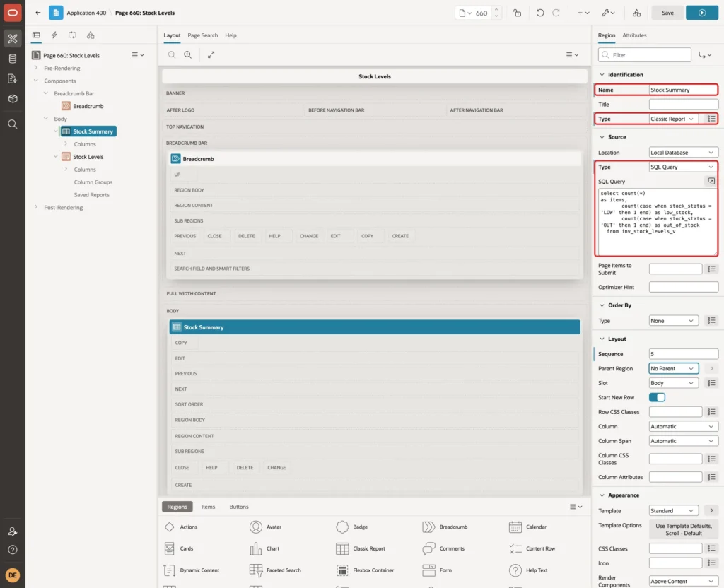Viewport: 724px width, 588px height.
Task: Click the Oracle logo home icon
Action: click(x=13, y=13)
